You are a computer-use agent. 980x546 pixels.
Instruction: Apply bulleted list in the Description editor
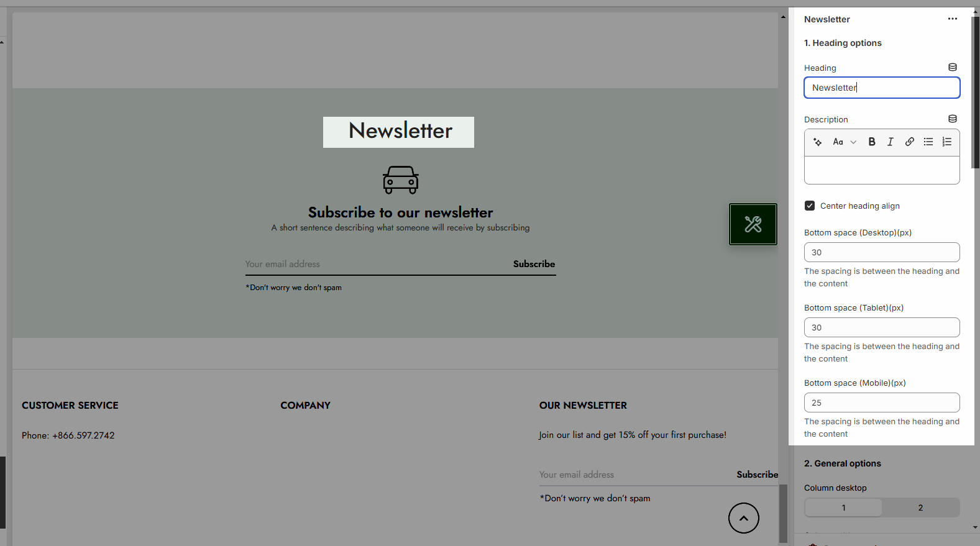pyautogui.click(x=928, y=142)
